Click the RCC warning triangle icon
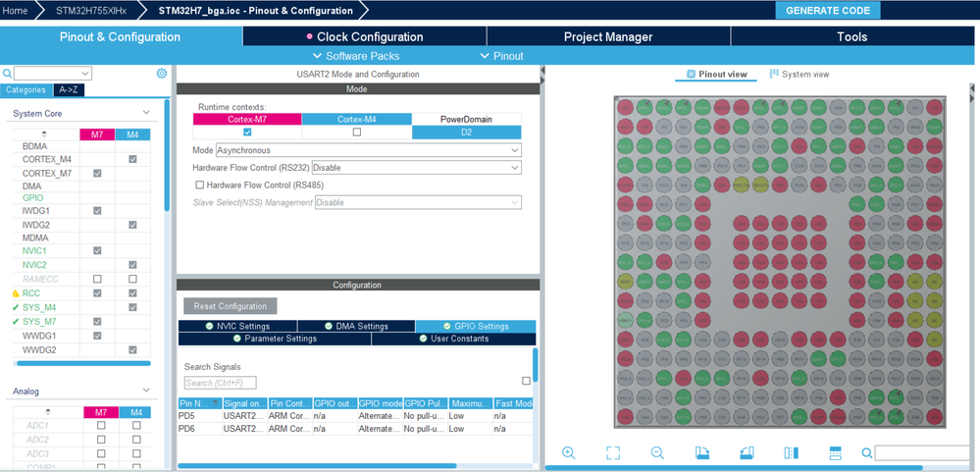This screenshot has width=980, height=472. [x=16, y=293]
